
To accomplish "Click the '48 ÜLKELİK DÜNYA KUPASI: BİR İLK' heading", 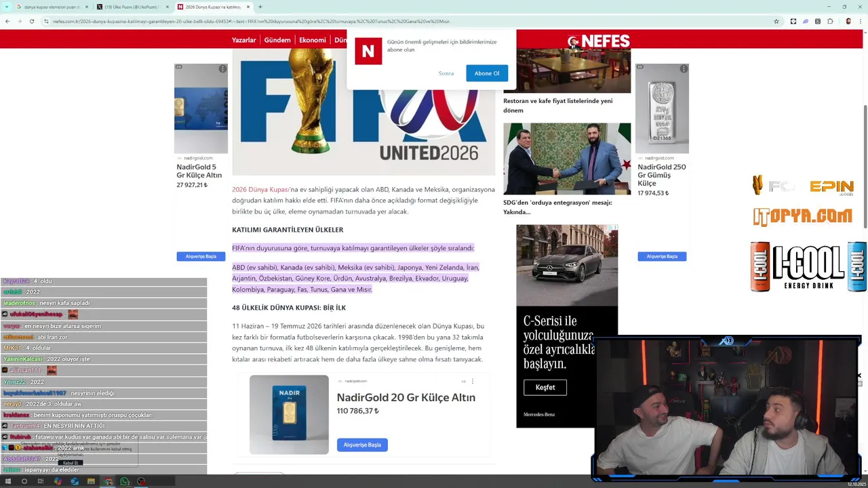I will 289,308.
